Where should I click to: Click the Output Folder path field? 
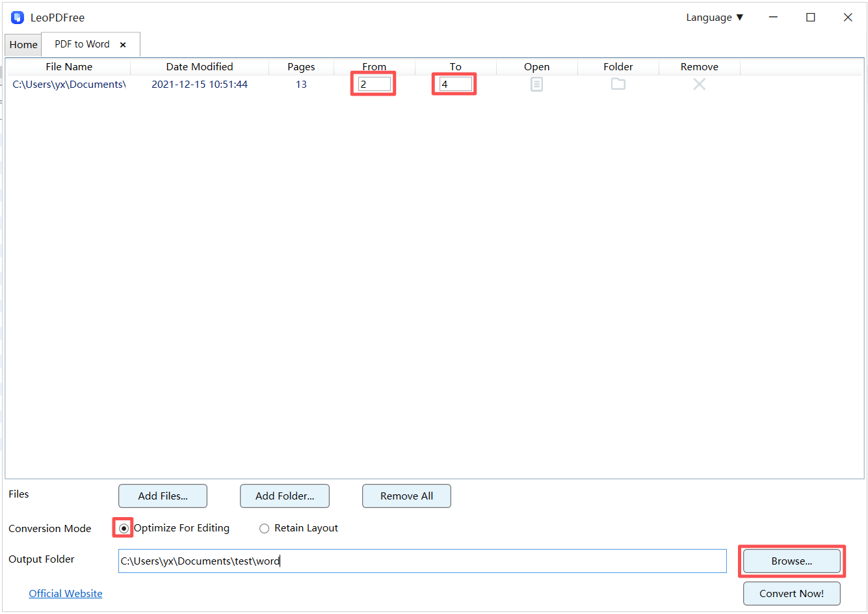coord(423,561)
